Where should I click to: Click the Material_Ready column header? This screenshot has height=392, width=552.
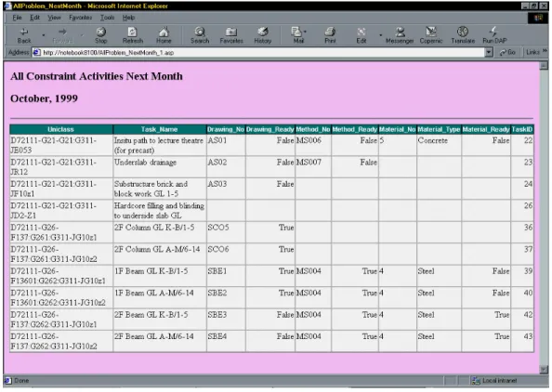pyautogui.click(x=486, y=129)
